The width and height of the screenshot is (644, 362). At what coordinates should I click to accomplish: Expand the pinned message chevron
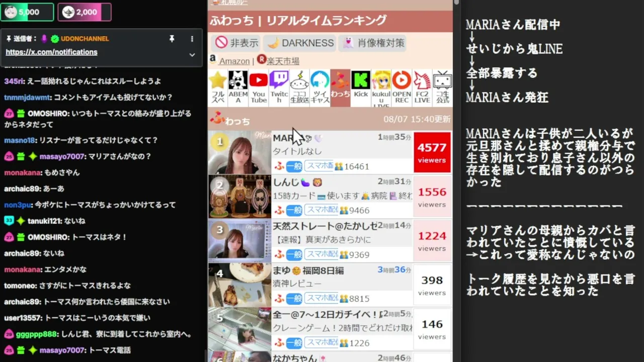192,55
